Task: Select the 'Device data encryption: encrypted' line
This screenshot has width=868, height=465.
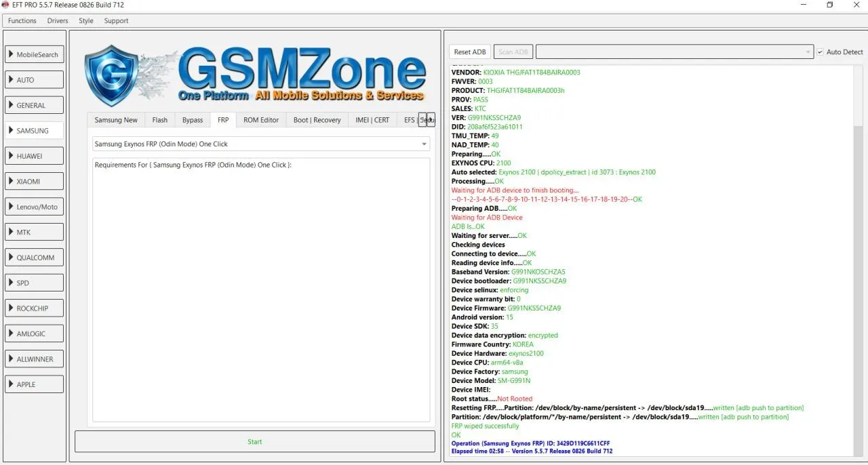Action: tap(505, 336)
